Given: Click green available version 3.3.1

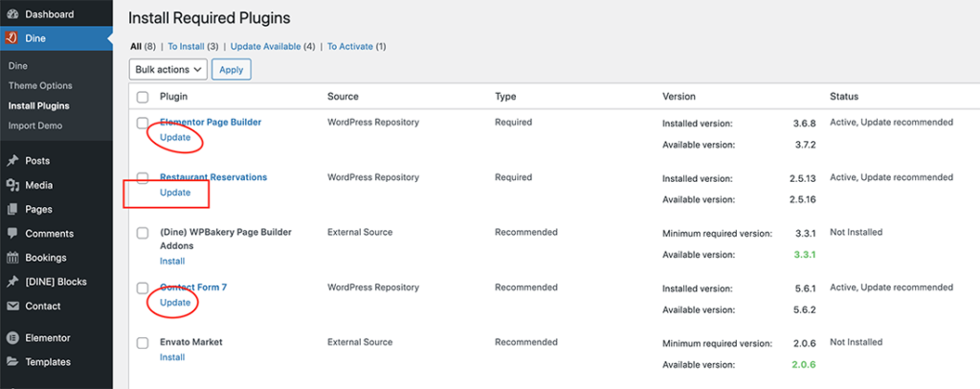Looking at the screenshot, I should pyautogui.click(x=805, y=255).
